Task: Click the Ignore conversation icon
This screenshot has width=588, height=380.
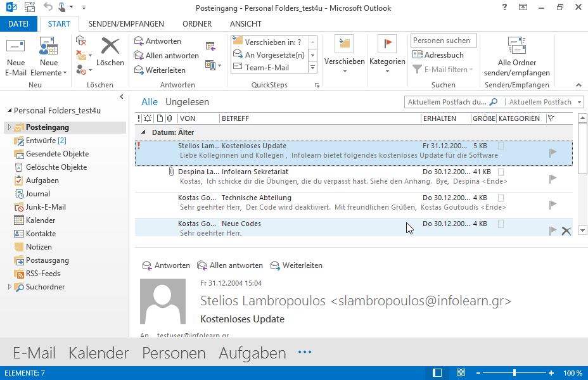Action: pyautogui.click(x=81, y=41)
